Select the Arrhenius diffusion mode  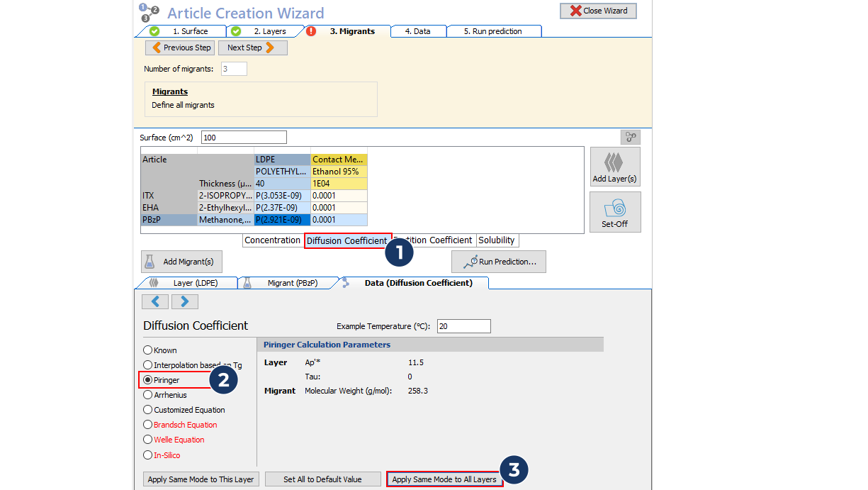coord(148,395)
